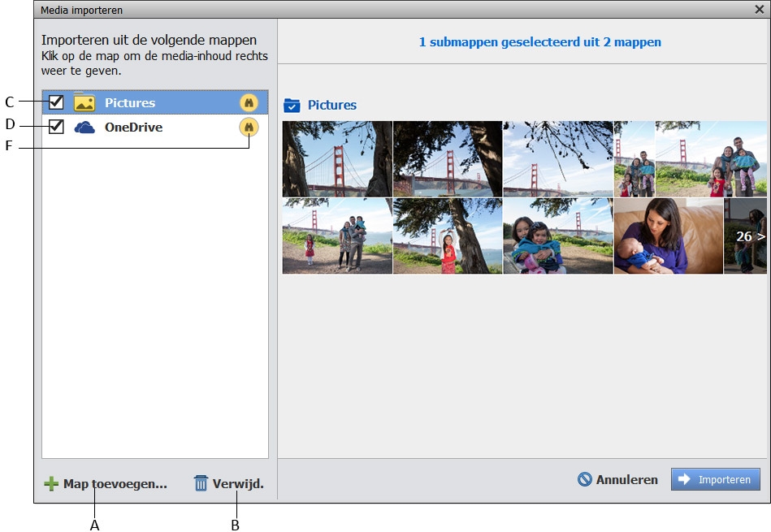Click the checked folder icon beside Pictures heading
The height and width of the screenshot is (532, 771).
coord(292,104)
